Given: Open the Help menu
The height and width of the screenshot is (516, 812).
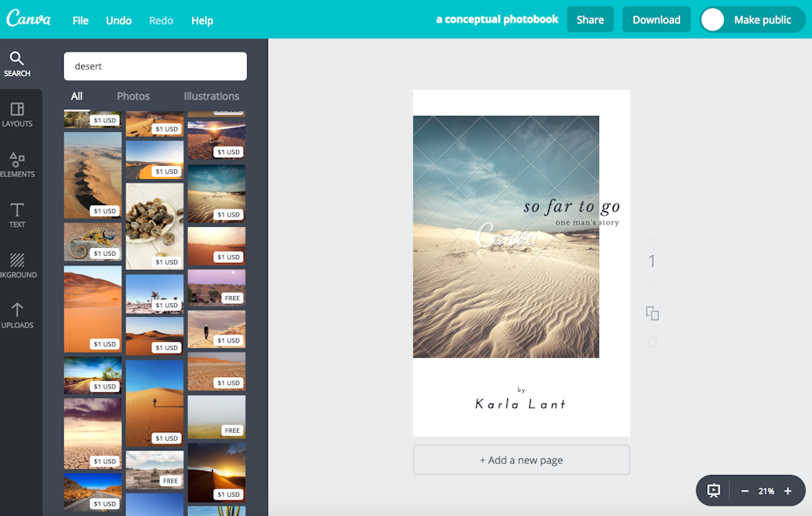Looking at the screenshot, I should point(202,20).
